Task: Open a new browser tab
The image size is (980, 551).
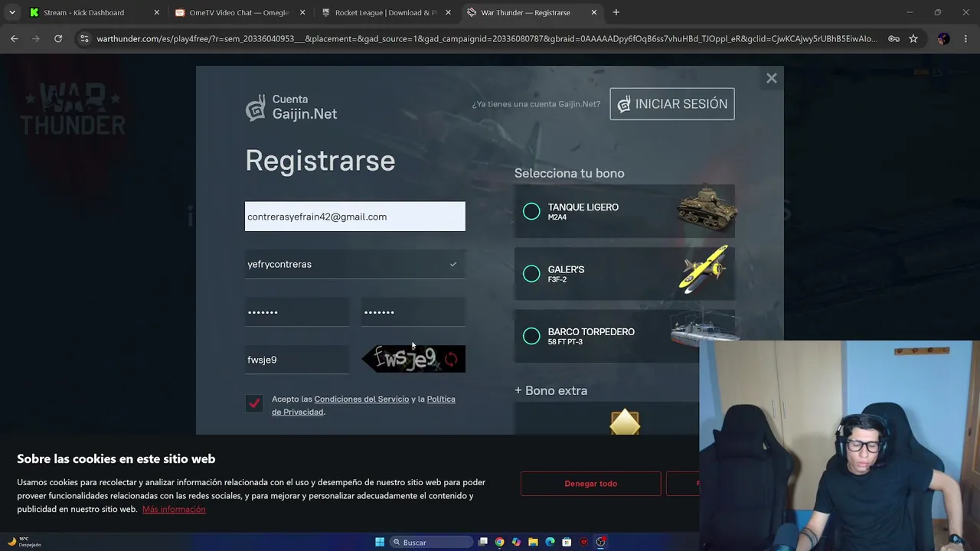Action: [616, 12]
